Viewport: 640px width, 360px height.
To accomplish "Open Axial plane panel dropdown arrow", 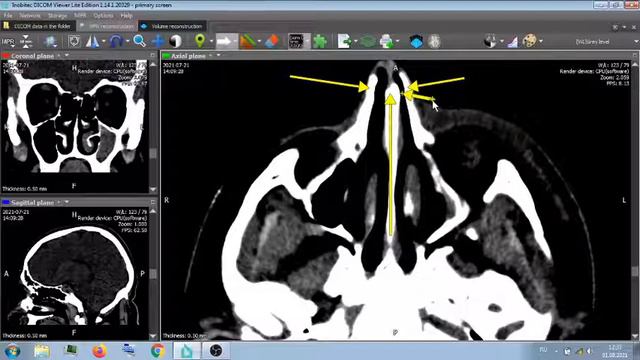I will click(x=218, y=56).
